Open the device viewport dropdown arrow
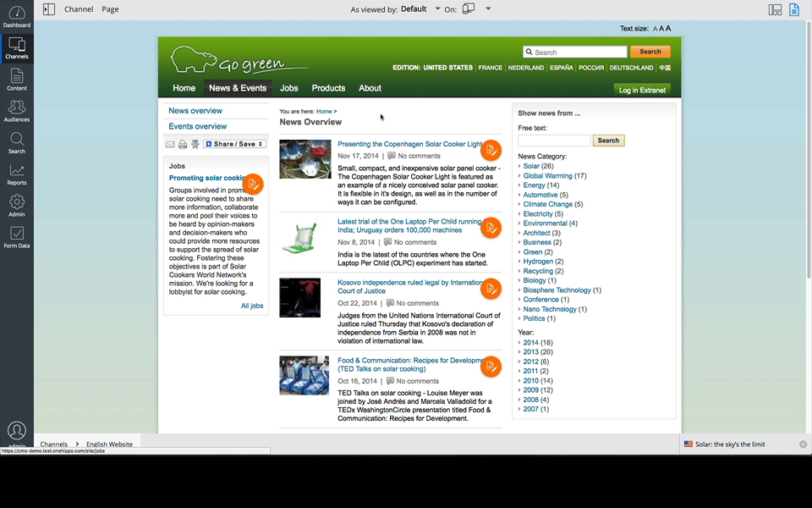This screenshot has width=812, height=508. point(488,8)
